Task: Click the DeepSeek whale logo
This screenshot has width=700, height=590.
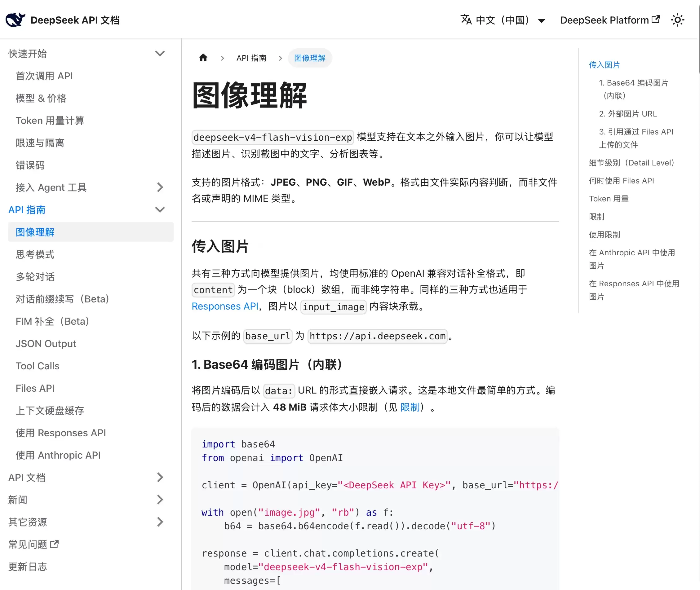Action: click(x=16, y=20)
